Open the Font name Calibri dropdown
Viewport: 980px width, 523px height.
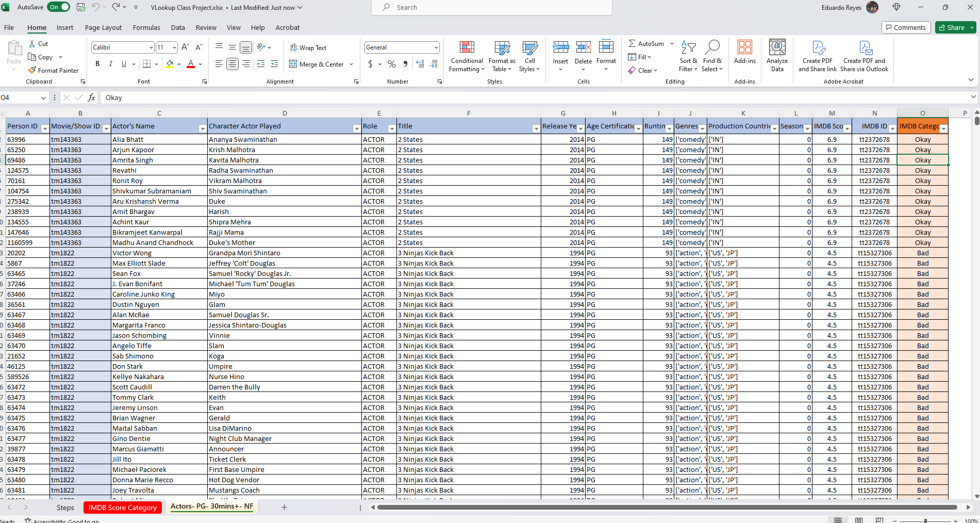(x=151, y=47)
